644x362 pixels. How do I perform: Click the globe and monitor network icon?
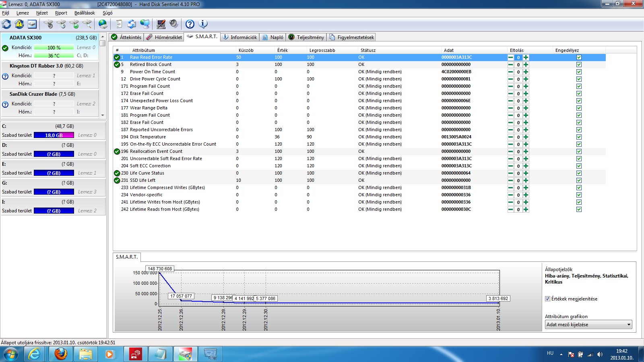coord(145,24)
